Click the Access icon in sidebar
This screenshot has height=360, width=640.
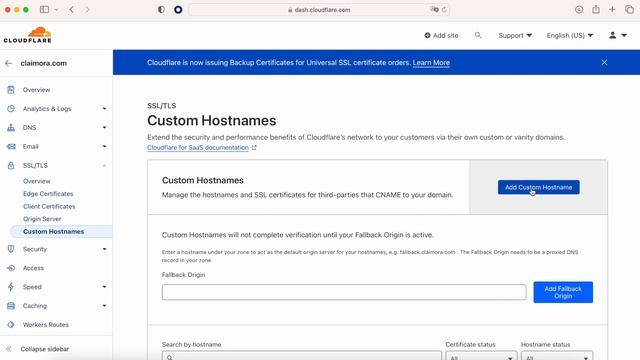[x=11, y=268]
